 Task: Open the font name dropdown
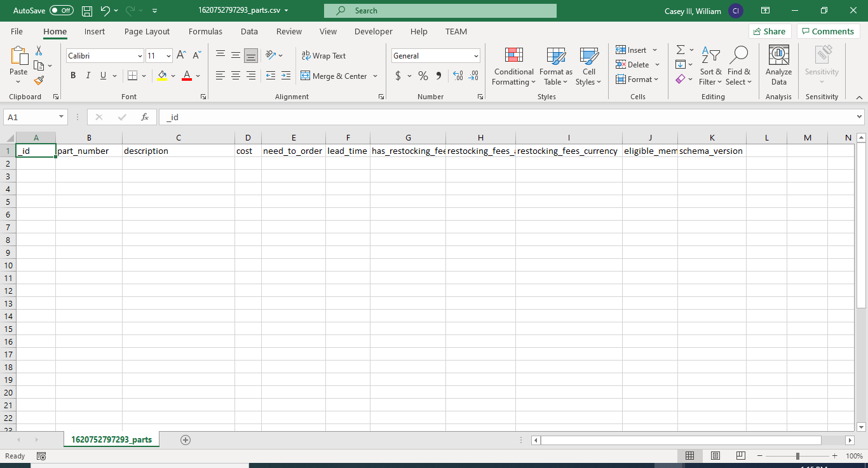click(x=140, y=56)
